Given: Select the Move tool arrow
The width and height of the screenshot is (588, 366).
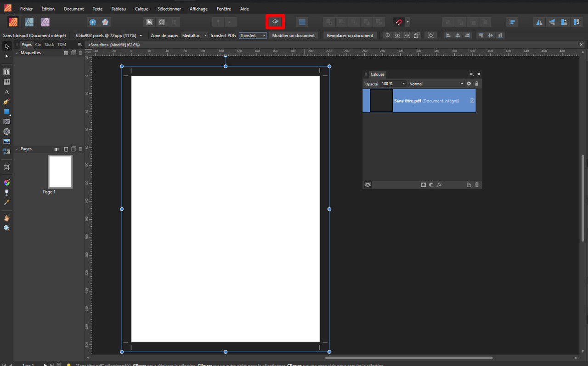Looking at the screenshot, I should point(6,46).
